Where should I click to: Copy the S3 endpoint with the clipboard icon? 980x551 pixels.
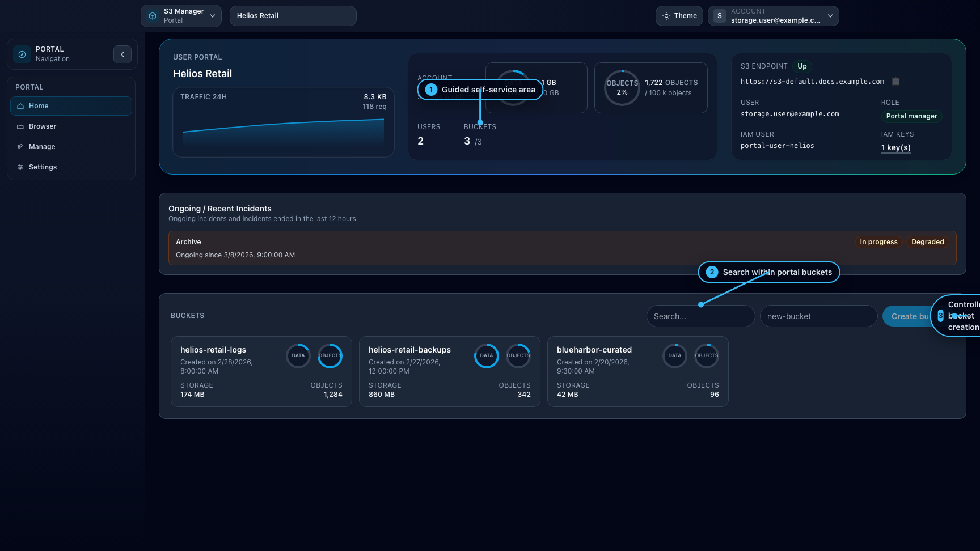pyautogui.click(x=895, y=81)
